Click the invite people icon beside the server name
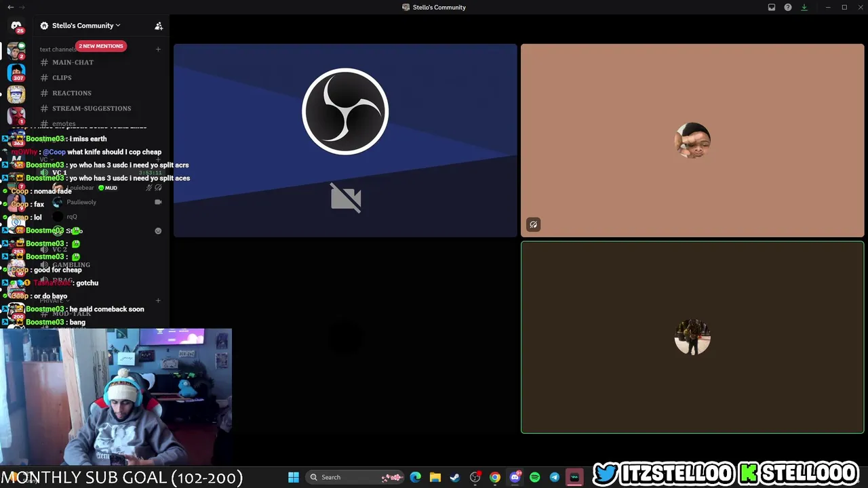Screen dimensions: 868x488 (x=159, y=26)
